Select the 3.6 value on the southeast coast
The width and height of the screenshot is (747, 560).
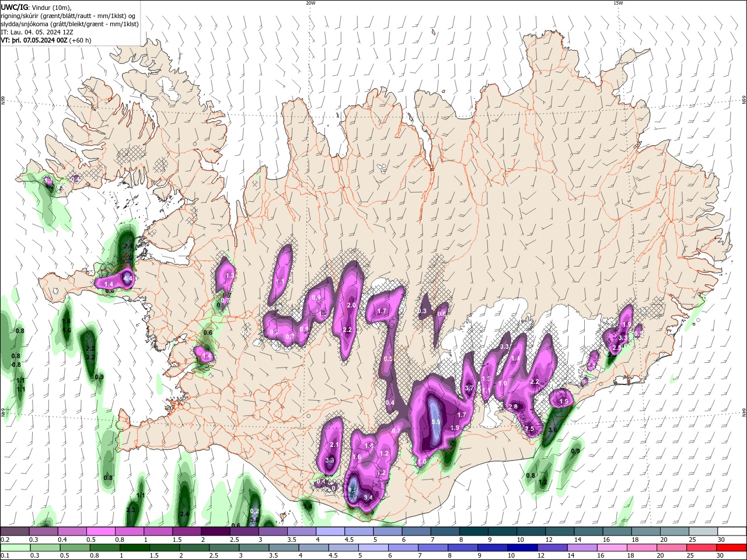pyautogui.click(x=553, y=430)
